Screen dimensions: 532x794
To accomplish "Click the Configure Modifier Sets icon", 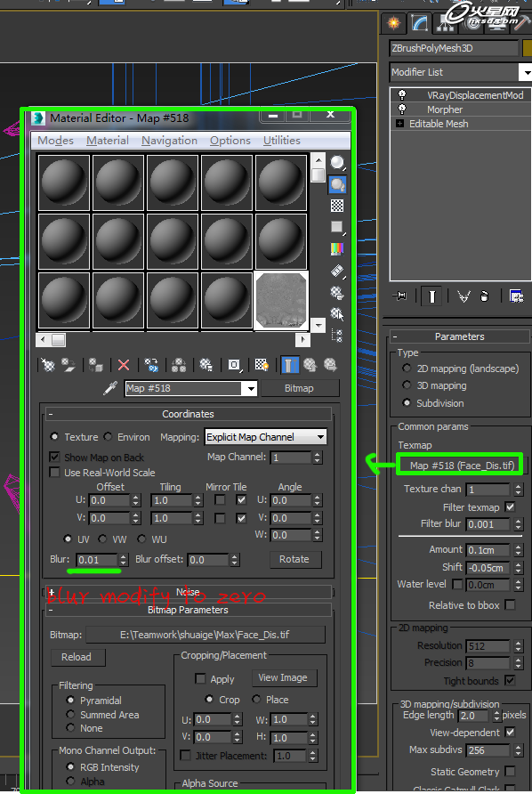I will pos(516,296).
